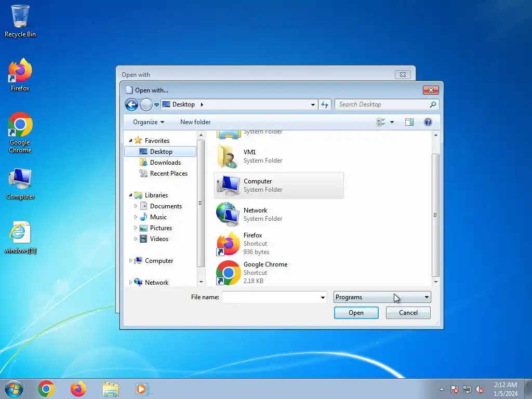Expand the Videos library node
Image resolution: width=532 pixels, height=399 pixels.
pyautogui.click(x=136, y=239)
